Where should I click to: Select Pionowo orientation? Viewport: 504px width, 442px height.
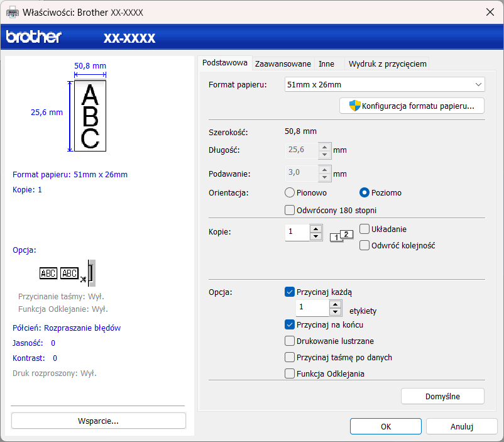(290, 193)
